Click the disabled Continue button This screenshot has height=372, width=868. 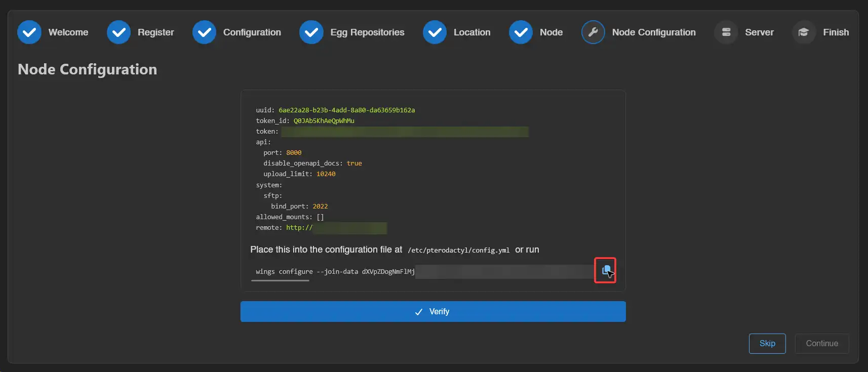click(x=821, y=344)
